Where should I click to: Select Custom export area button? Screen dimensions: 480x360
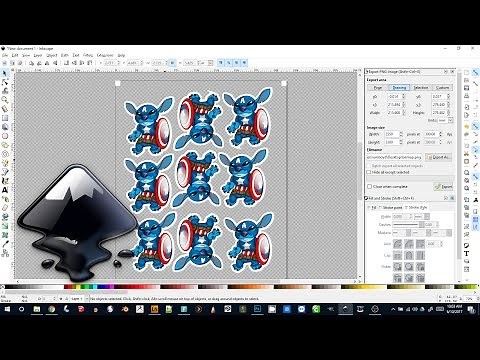click(x=443, y=88)
